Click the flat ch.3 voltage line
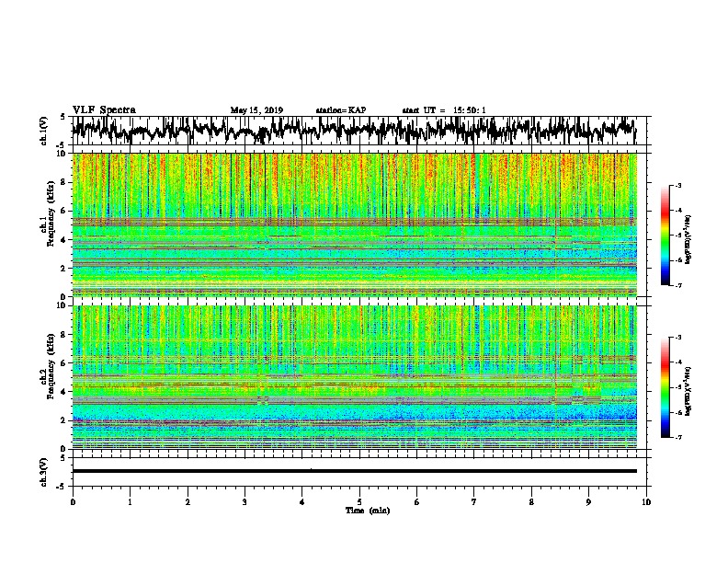Screen dimensions: 728x563 (x=354, y=471)
